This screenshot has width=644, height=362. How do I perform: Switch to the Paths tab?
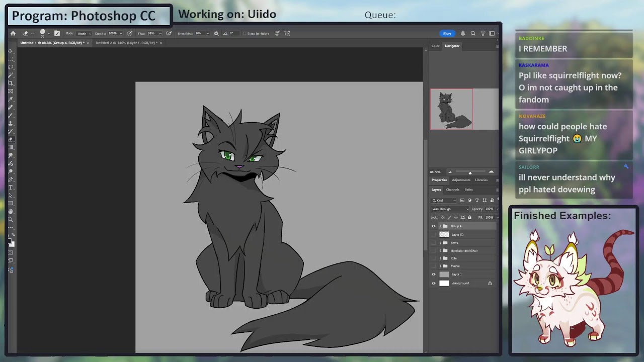[x=468, y=190]
